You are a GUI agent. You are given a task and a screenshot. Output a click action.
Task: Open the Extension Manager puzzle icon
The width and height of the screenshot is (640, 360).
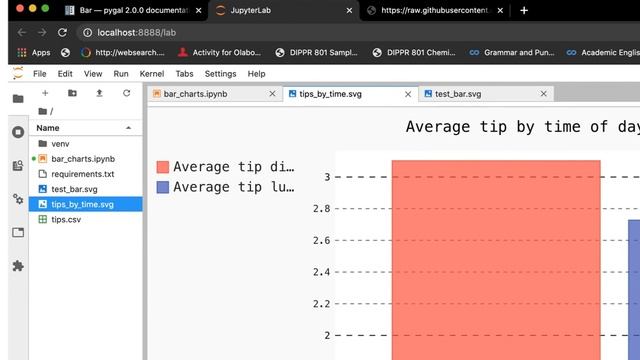[x=18, y=266]
